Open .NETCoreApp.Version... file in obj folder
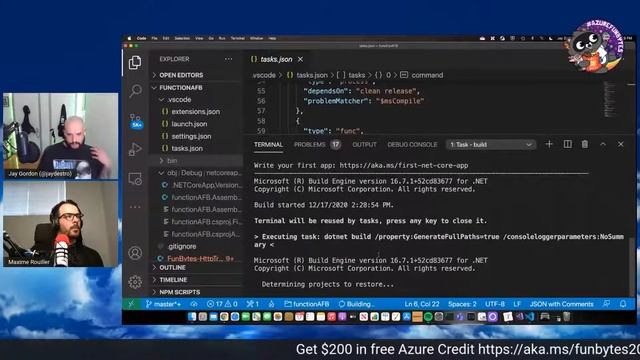This screenshot has width=640, height=360. tap(206, 185)
